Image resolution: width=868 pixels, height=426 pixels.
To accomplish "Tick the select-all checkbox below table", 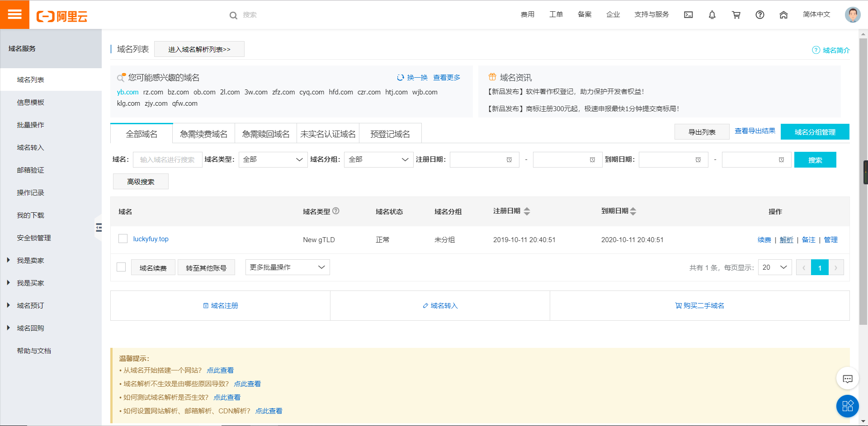I will point(121,267).
